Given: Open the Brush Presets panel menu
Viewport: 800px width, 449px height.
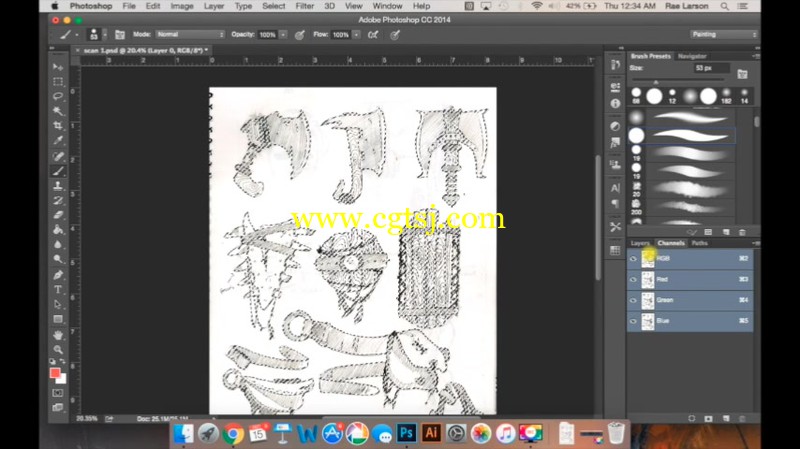Looking at the screenshot, I should pos(755,56).
